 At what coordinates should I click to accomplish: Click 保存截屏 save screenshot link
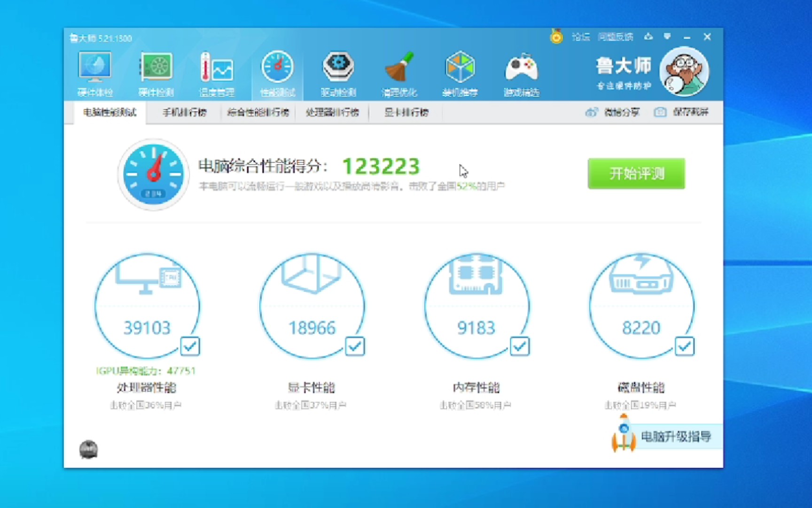pyautogui.click(x=681, y=112)
